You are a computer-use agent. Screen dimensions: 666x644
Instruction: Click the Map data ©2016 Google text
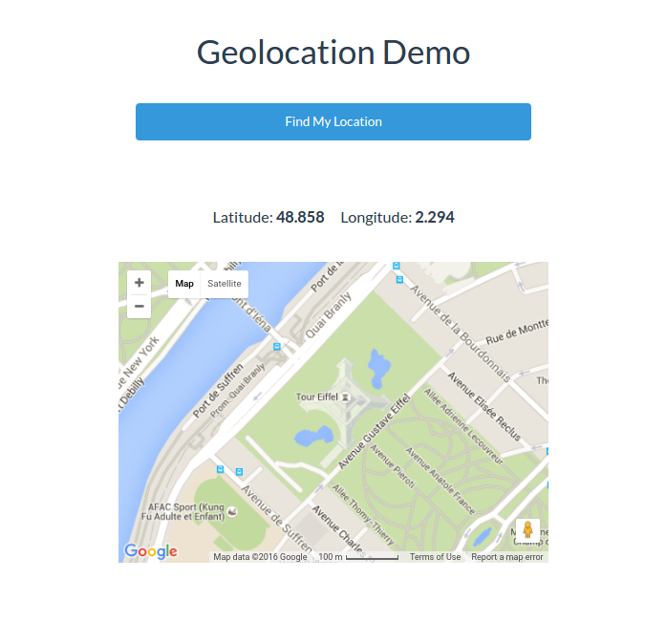coord(260,557)
